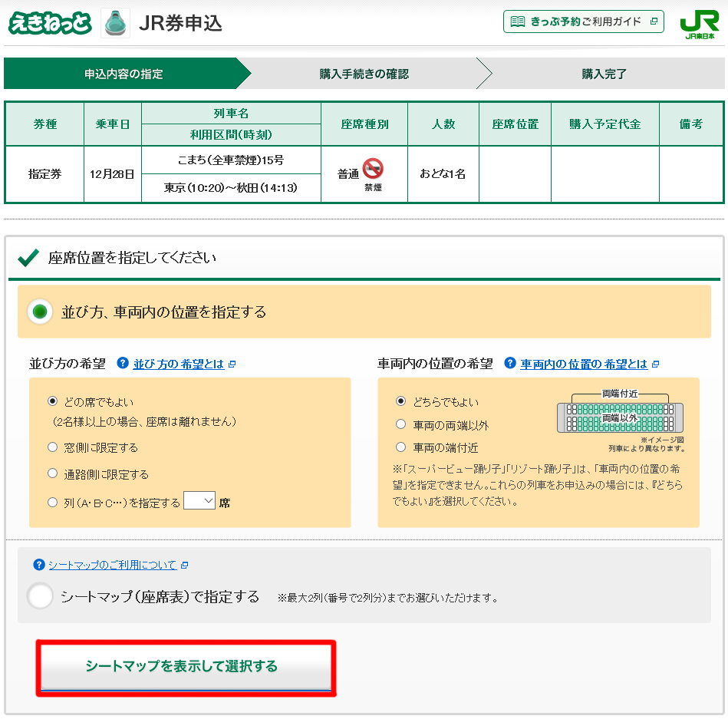Image resolution: width=728 pixels, height=719 pixels.
Task: Select 車両の両端以外 radio option
Action: (x=400, y=424)
